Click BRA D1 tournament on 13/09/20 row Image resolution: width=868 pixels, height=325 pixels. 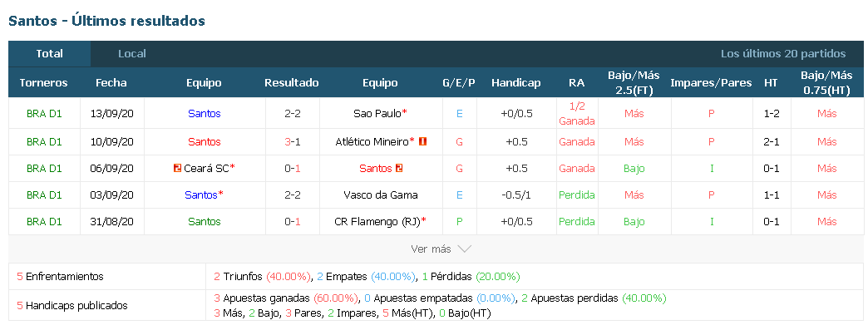pos(44,114)
